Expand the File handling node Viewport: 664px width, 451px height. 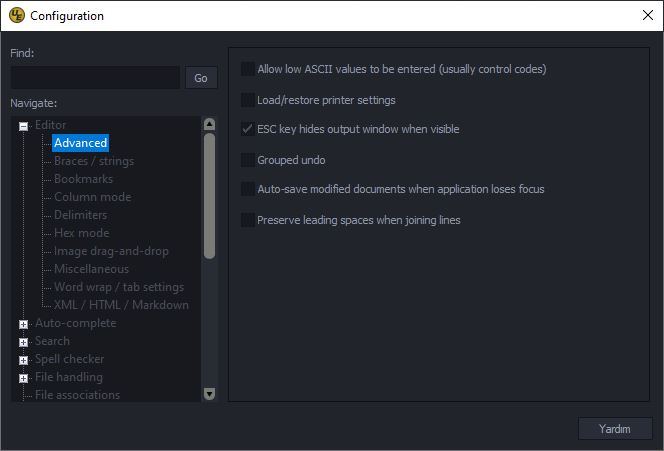point(24,378)
